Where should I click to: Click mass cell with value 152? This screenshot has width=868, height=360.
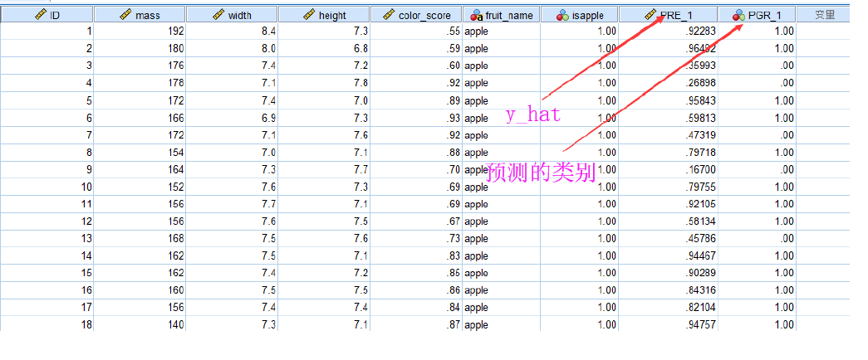click(140, 187)
